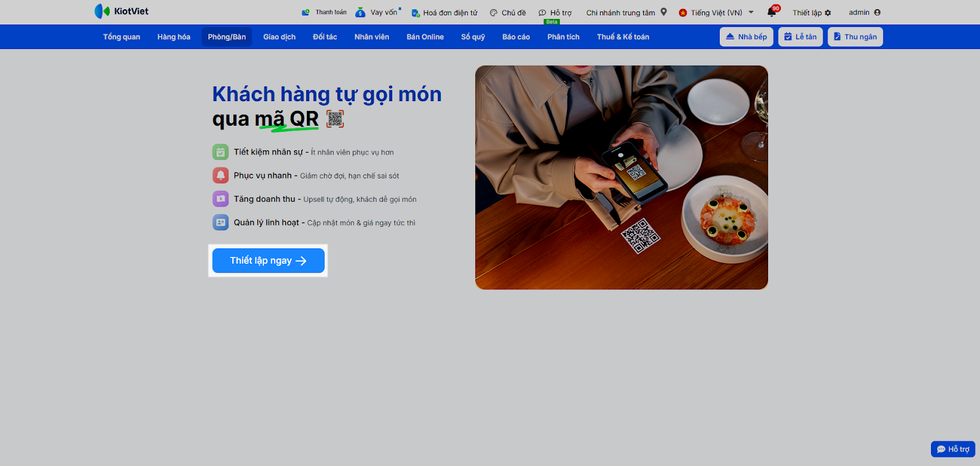Open the Giao dịch menu
Screen dimensions: 980x466
point(279,37)
